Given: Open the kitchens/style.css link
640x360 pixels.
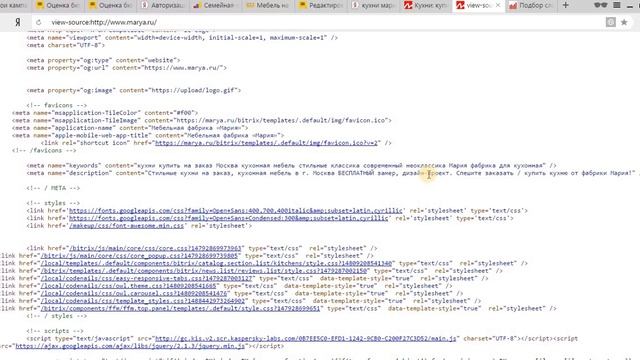Looking at the screenshot, I should [216, 263].
